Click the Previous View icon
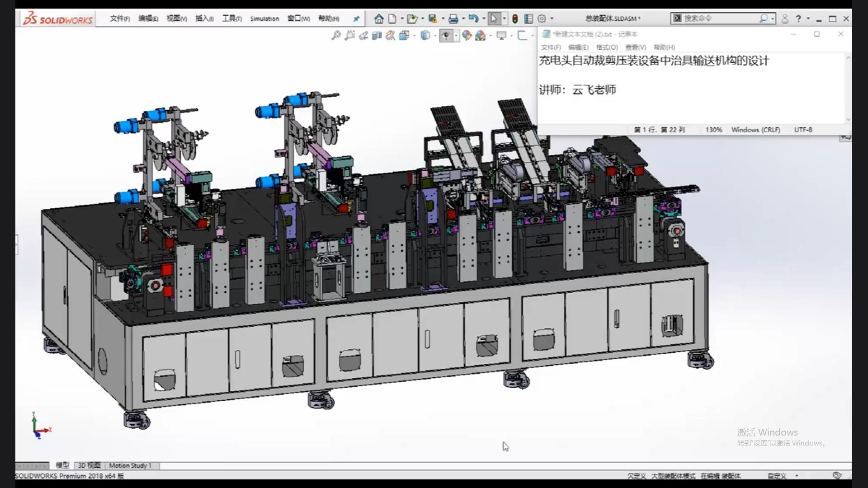This screenshot has height=488, width=868. tap(363, 35)
